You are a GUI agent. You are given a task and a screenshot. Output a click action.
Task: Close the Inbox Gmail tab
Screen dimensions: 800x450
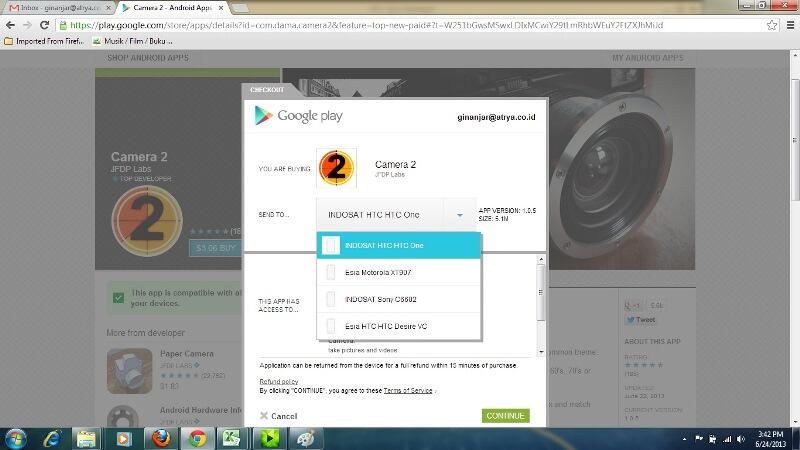pyautogui.click(x=109, y=8)
